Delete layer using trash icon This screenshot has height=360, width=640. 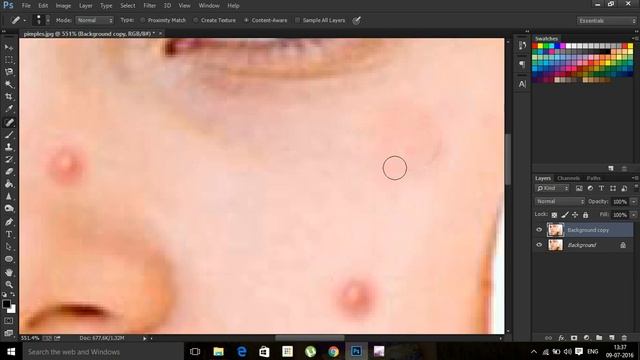pos(624,338)
